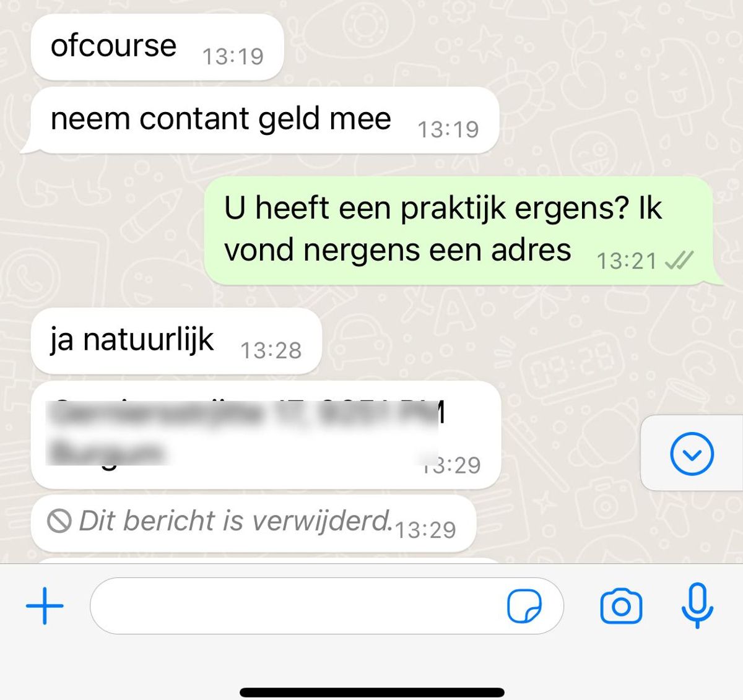Tap the iOS home indicator bar
Screen dimensions: 743x700
[372, 693]
